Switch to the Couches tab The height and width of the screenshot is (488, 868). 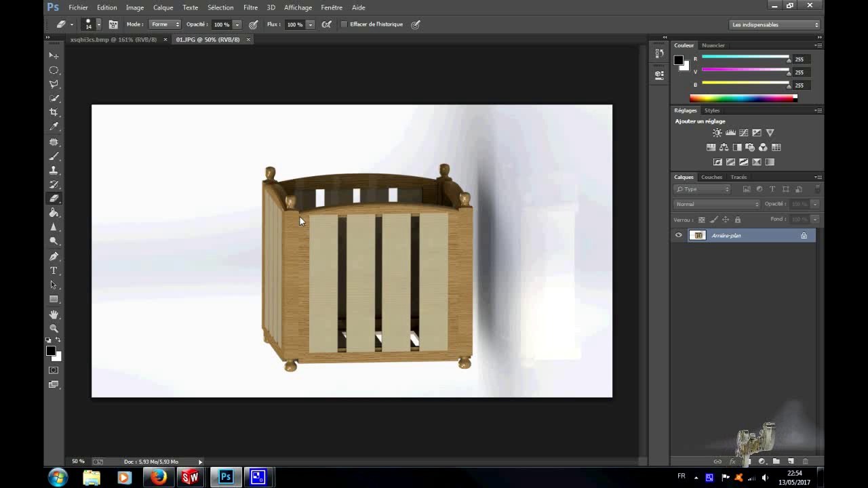711,177
